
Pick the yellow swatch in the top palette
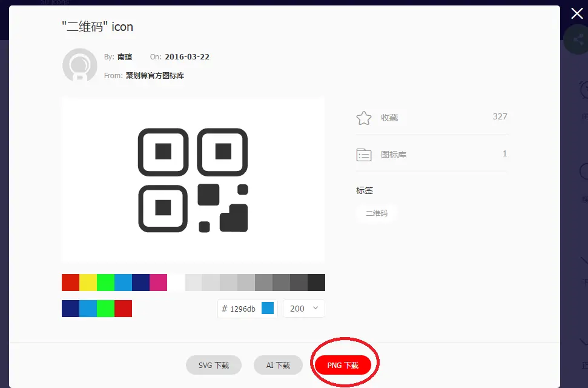click(88, 283)
